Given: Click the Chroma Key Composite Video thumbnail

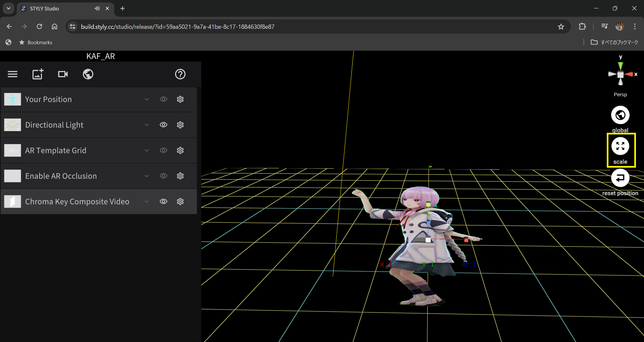Looking at the screenshot, I should pos(12,201).
